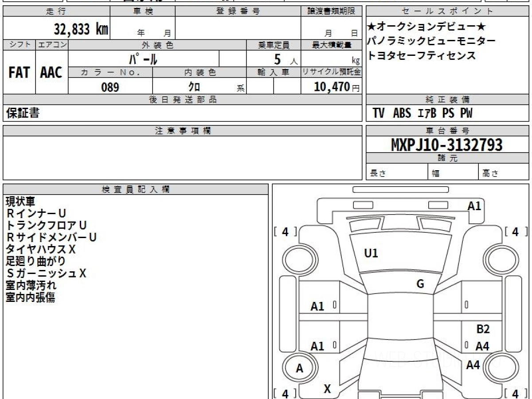Click the 輸入車 header cell

pos(274,72)
